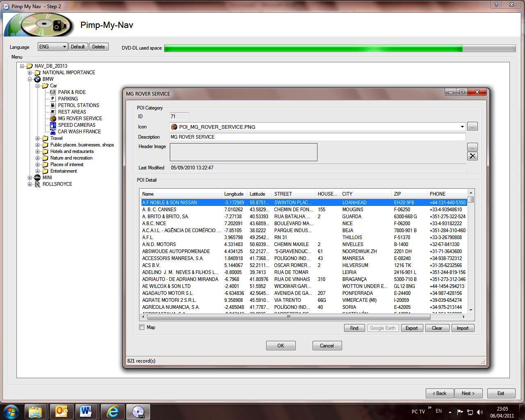This screenshot has width=525, height=420.
Task: Open Internet Explorer from the taskbar
Action: point(112,411)
